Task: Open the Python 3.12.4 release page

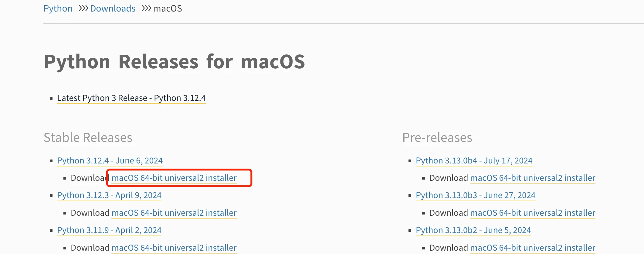Action: coord(110,160)
